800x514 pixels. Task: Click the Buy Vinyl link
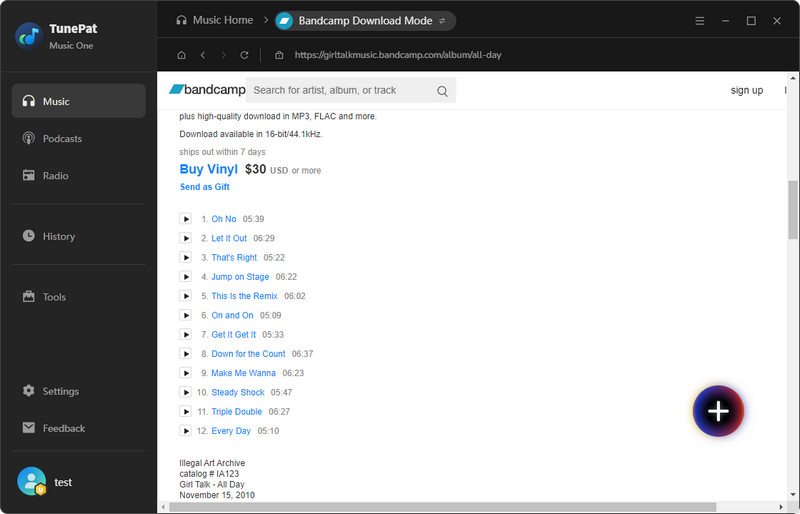pyautogui.click(x=208, y=169)
